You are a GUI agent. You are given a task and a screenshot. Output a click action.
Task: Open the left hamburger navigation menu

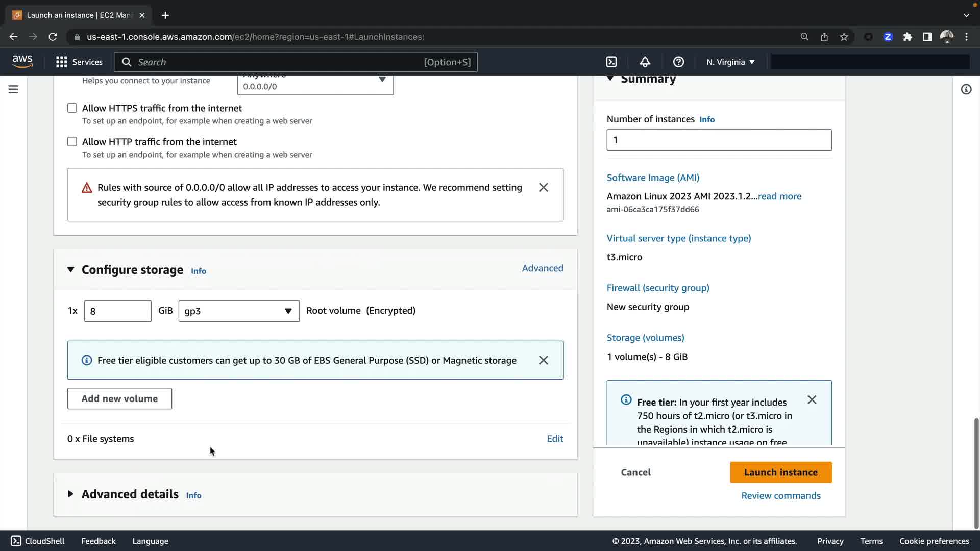pos(13,89)
